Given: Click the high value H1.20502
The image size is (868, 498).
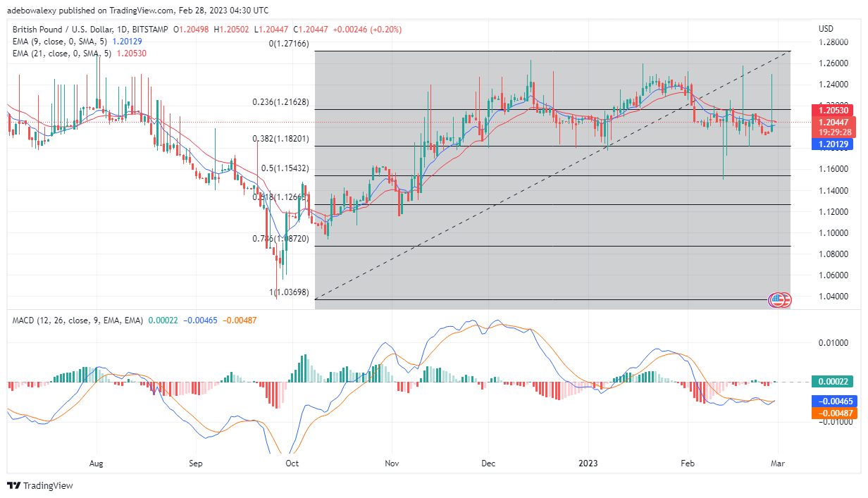Looking at the screenshot, I should point(233,29).
